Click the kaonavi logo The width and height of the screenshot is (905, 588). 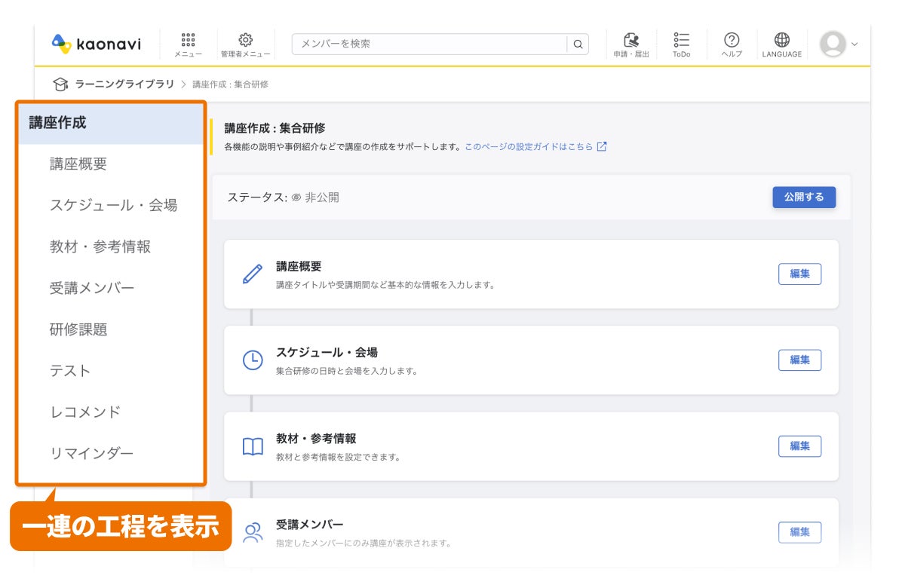click(x=96, y=44)
